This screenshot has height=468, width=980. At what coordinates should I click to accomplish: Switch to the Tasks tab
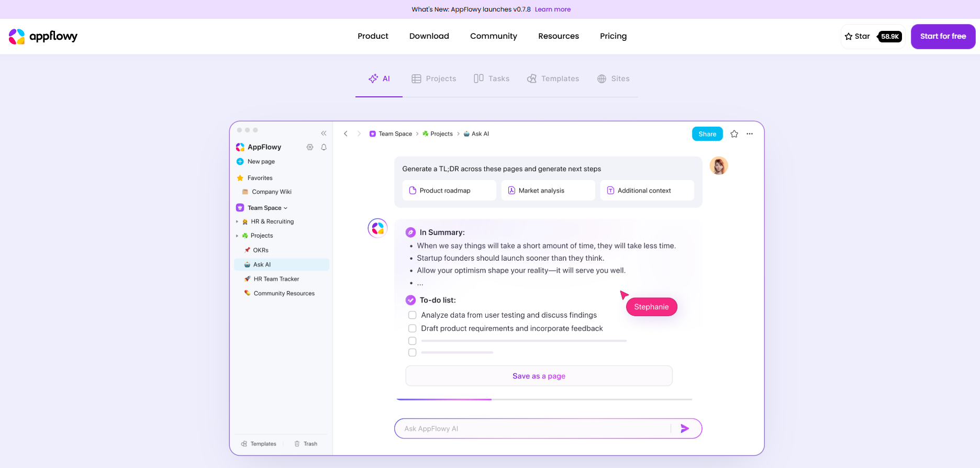(492, 79)
